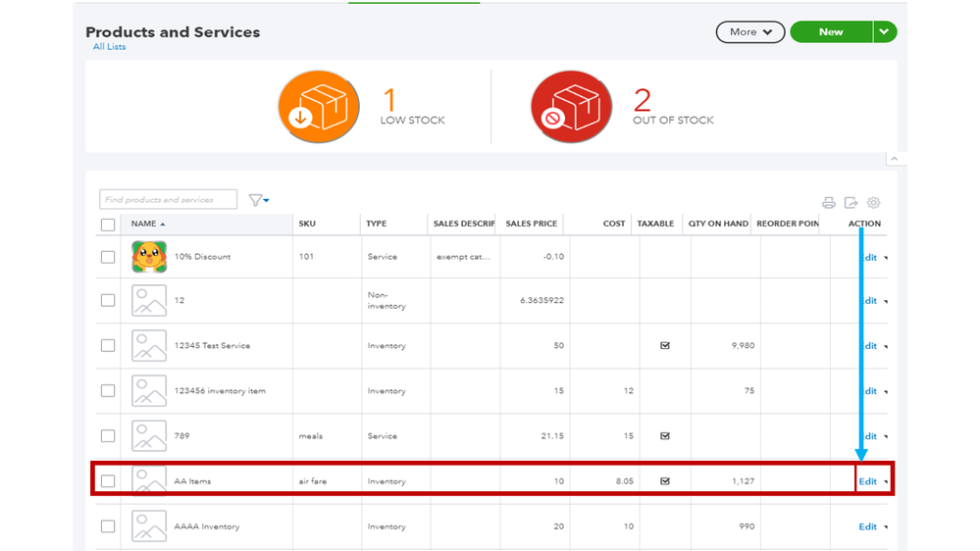Check the box for 12345 Test Service
This screenshot has width=980, height=551.
pyautogui.click(x=108, y=346)
